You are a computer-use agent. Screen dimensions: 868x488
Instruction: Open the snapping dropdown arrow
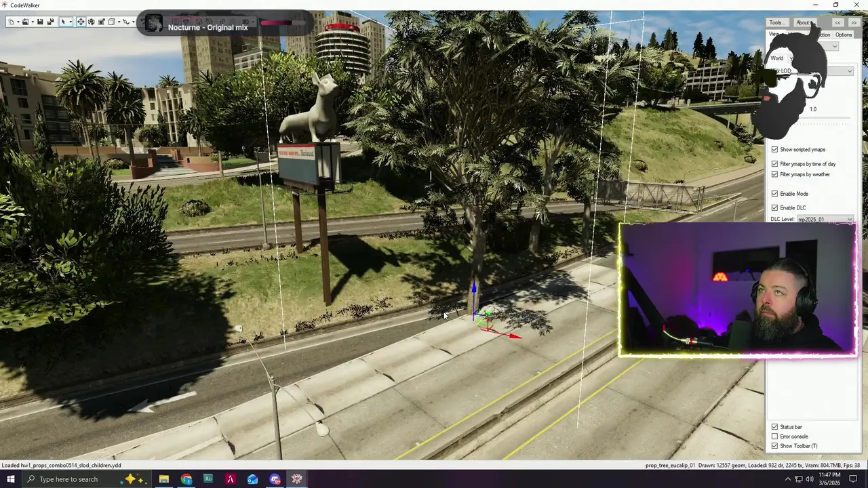pyautogui.click(x=134, y=22)
